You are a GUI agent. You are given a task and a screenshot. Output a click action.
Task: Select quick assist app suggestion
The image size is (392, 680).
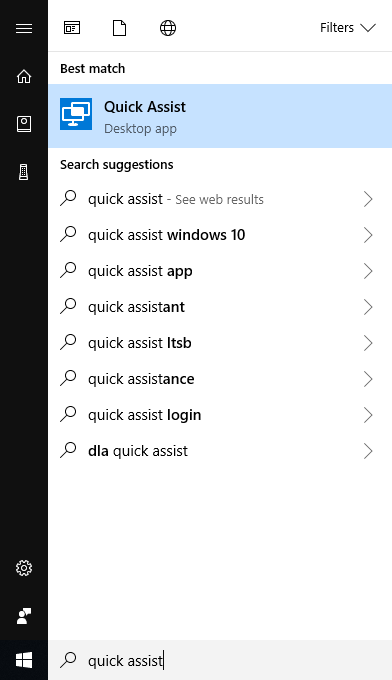coord(220,271)
